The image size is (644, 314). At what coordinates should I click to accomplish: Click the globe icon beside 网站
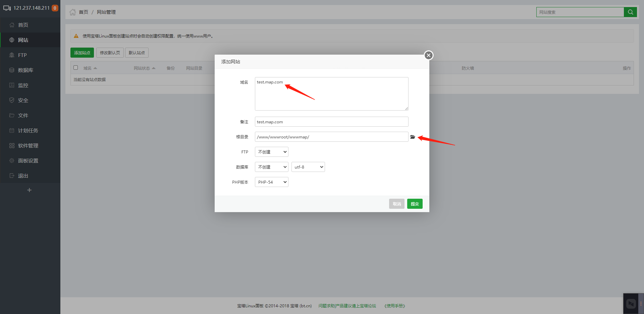coord(12,40)
